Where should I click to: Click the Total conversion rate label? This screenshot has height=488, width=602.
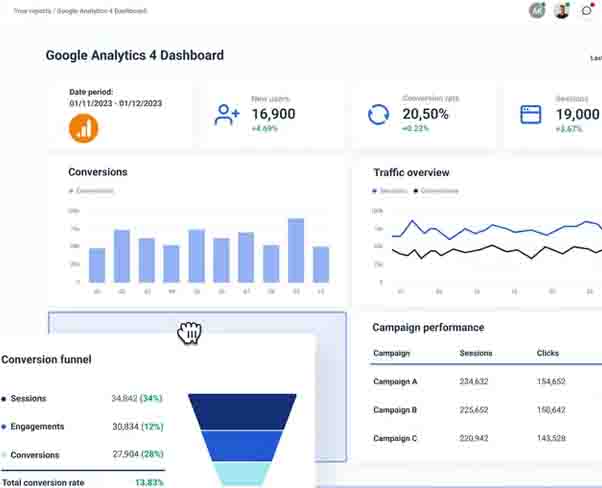tap(43, 483)
